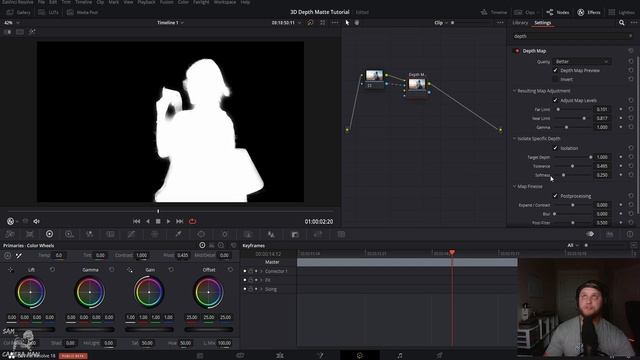Screen dimensions: 640x360
Task: Open the Fusion menu
Action: 166,2
